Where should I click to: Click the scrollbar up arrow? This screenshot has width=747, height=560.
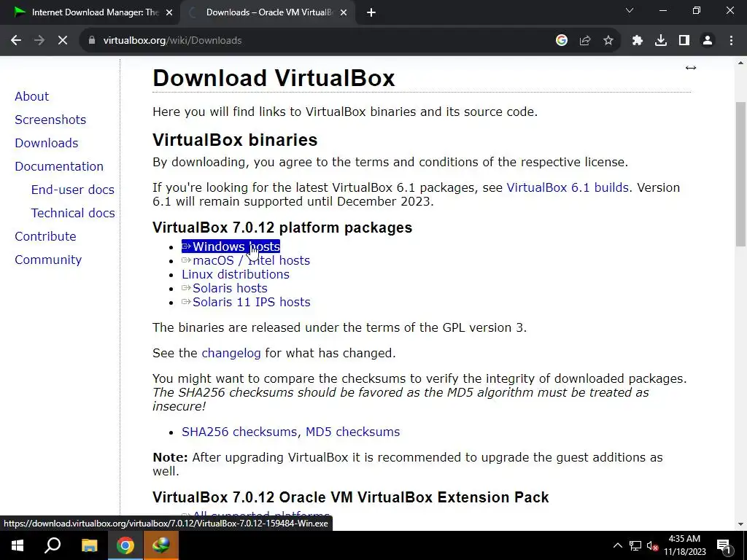pos(740,63)
